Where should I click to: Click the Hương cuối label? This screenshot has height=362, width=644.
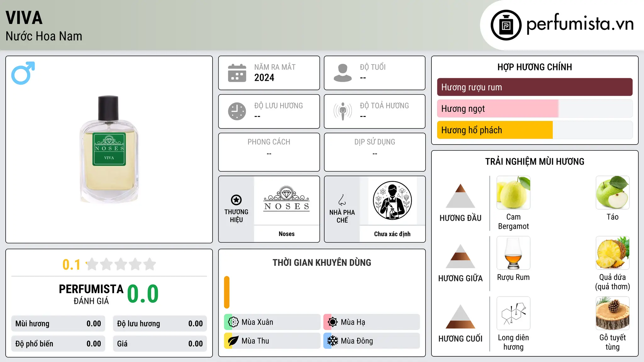460,339
